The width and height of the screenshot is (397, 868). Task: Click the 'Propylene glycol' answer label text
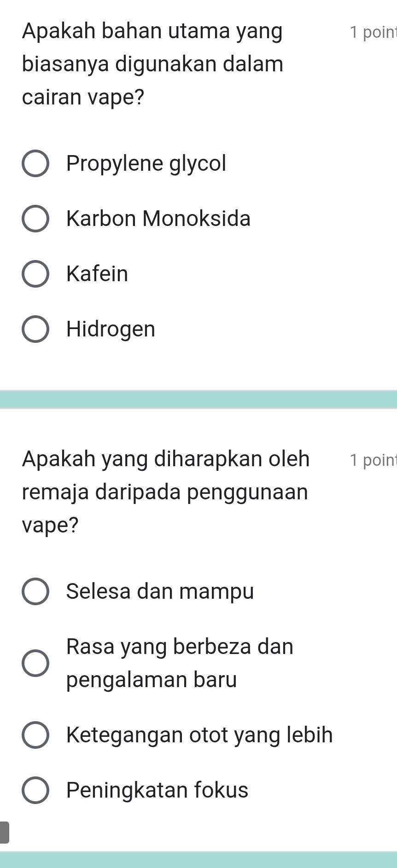click(146, 163)
